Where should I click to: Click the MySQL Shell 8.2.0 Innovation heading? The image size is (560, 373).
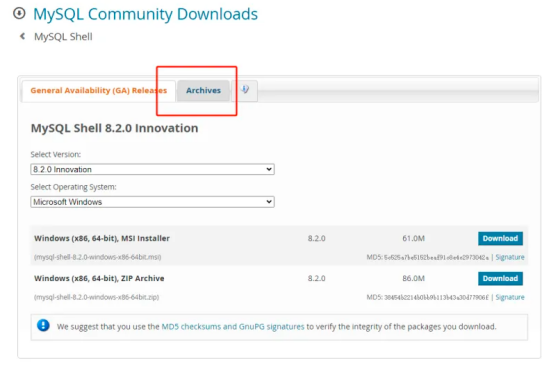[x=114, y=128]
